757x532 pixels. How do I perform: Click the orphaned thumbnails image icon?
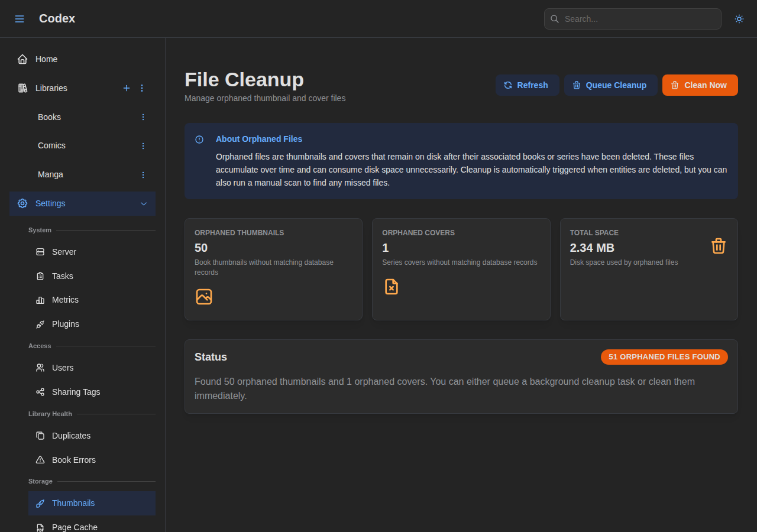(203, 297)
